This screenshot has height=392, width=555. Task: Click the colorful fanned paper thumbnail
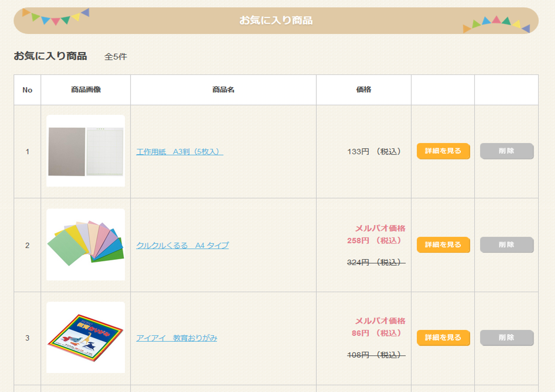point(86,244)
